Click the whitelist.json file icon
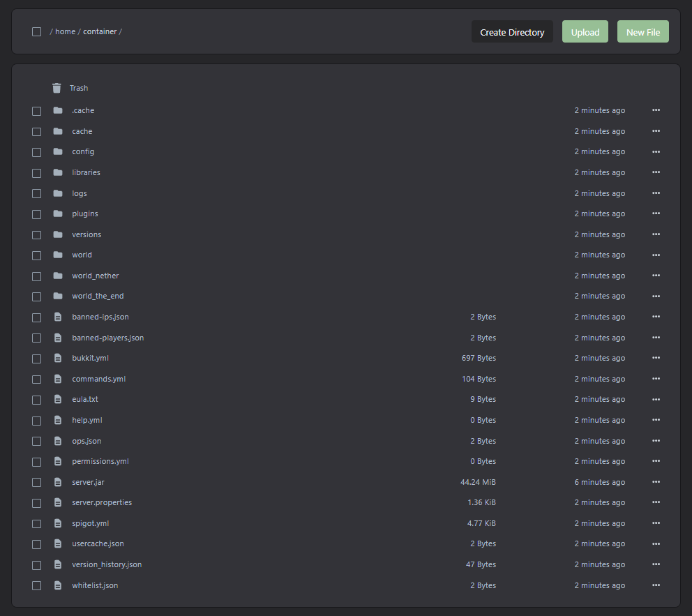This screenshot has width=692, height=616. [58, 585]
